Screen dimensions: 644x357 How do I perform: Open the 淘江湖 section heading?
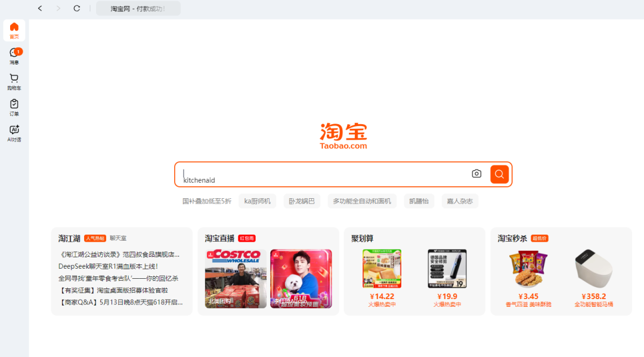pyautogui.click(x=69, y=239)
